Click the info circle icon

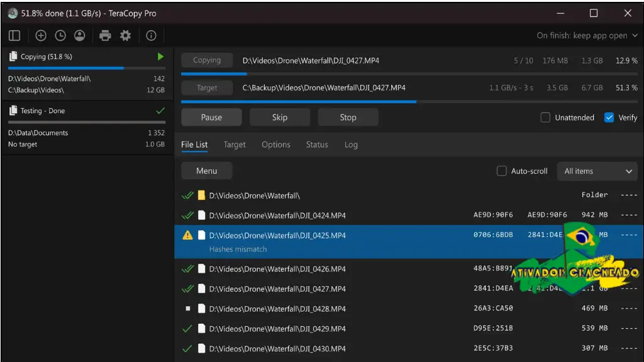(x=151, y=36)
